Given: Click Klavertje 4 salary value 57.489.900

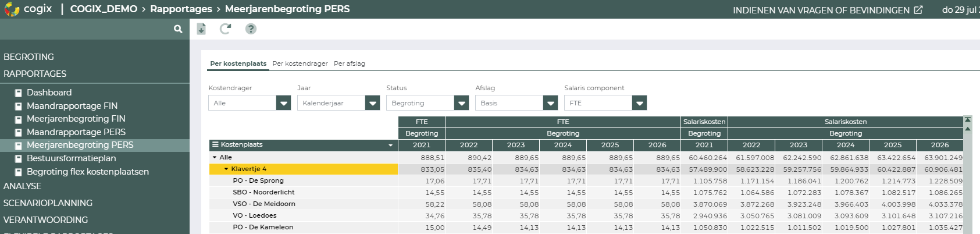Looking at the screenshot, I should pyautogui.click(x=708, y=169).
